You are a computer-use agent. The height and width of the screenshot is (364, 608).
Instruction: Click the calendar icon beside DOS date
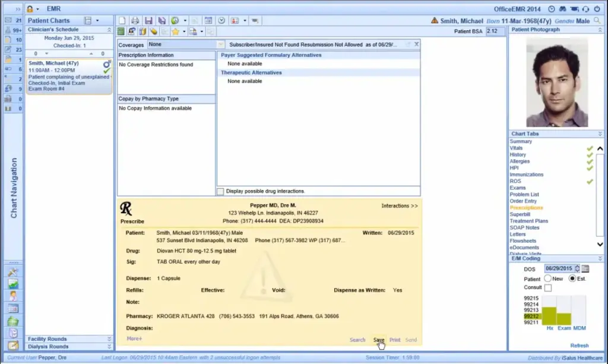[585, 268]
